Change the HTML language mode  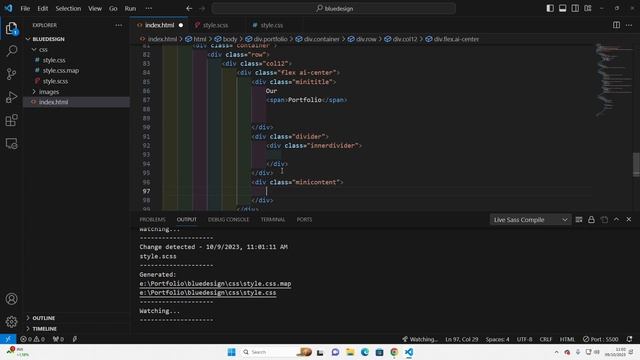(x=567, y=339)
